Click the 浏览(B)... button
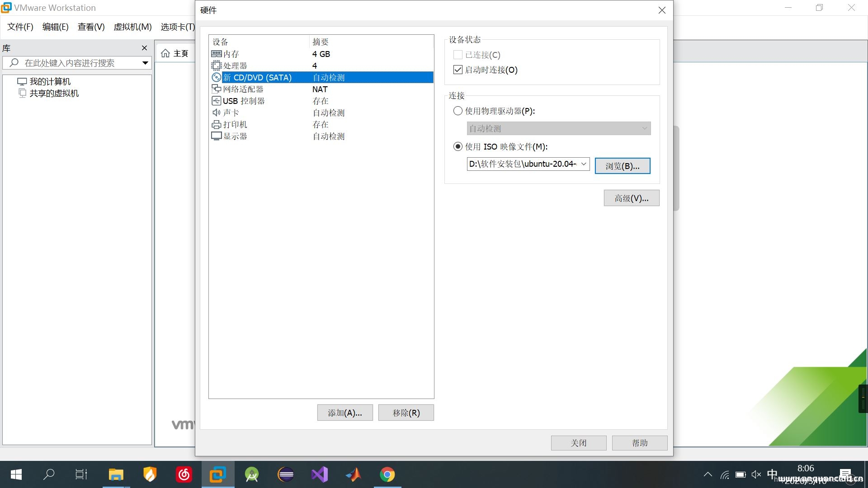 623,165
